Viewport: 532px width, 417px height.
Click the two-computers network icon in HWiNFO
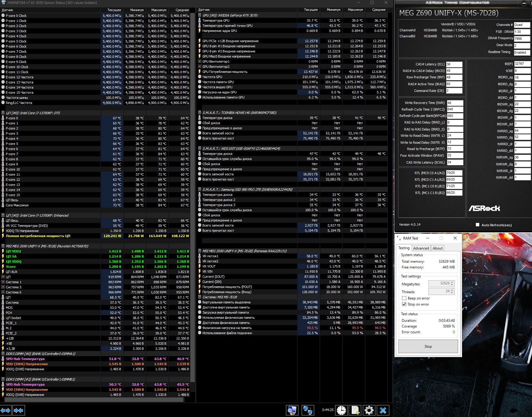[x=308, y=410]
